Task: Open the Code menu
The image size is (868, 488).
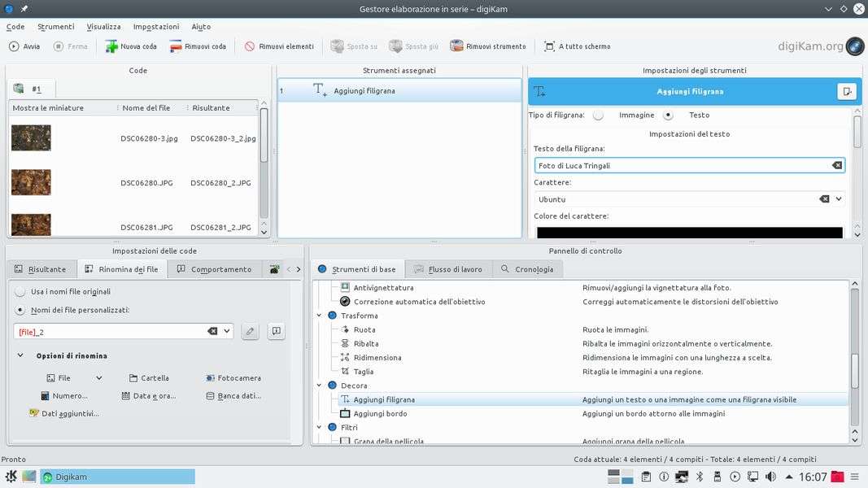Action: click(x=15, y=27)
